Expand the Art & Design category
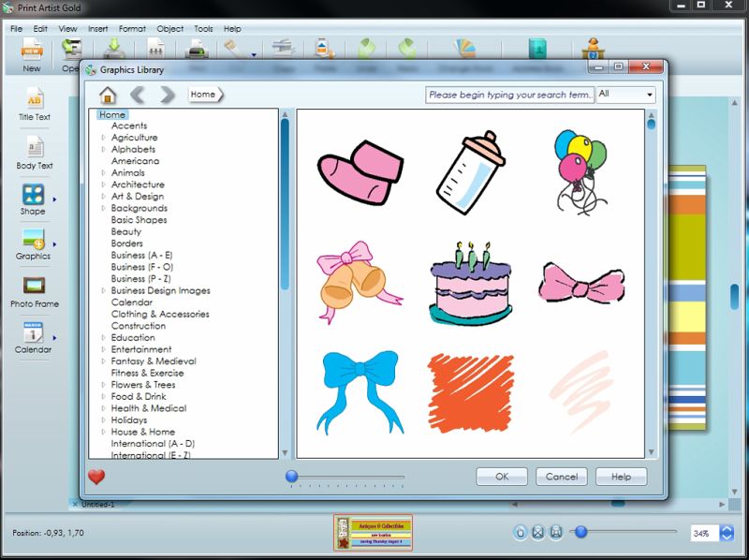 coord(103,196)
